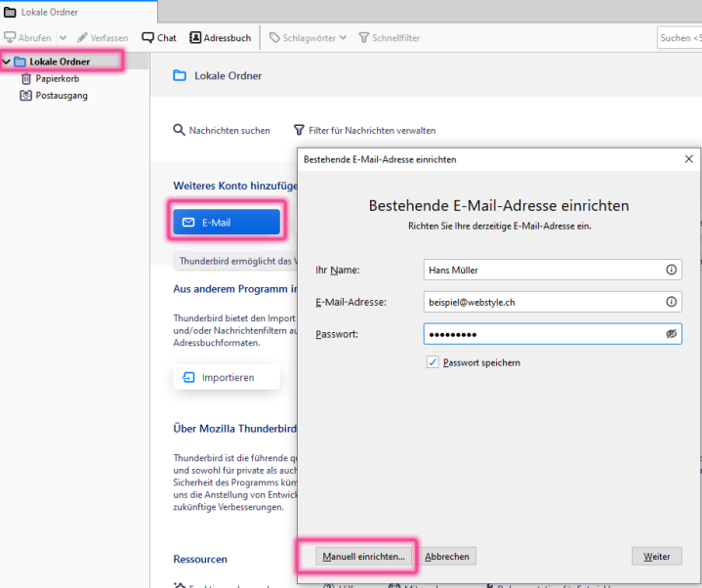Viewport: 702px width, 588px height.
Task: Toggle password visibility eye icon
Action: pos(671,334)
